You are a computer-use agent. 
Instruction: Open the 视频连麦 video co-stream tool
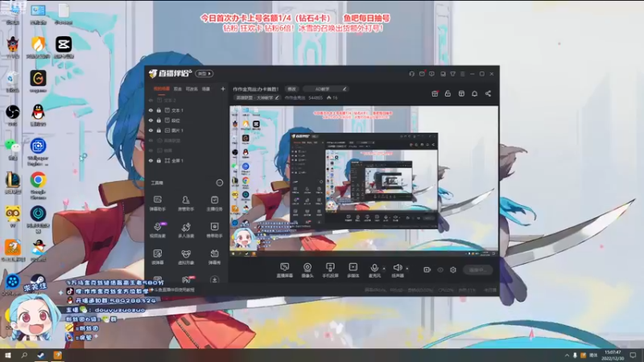coord(157,230)
